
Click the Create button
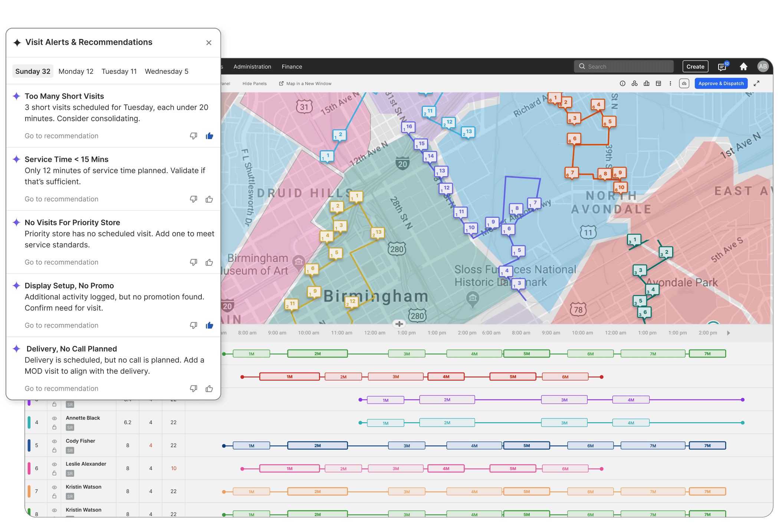tap(696, 67)
